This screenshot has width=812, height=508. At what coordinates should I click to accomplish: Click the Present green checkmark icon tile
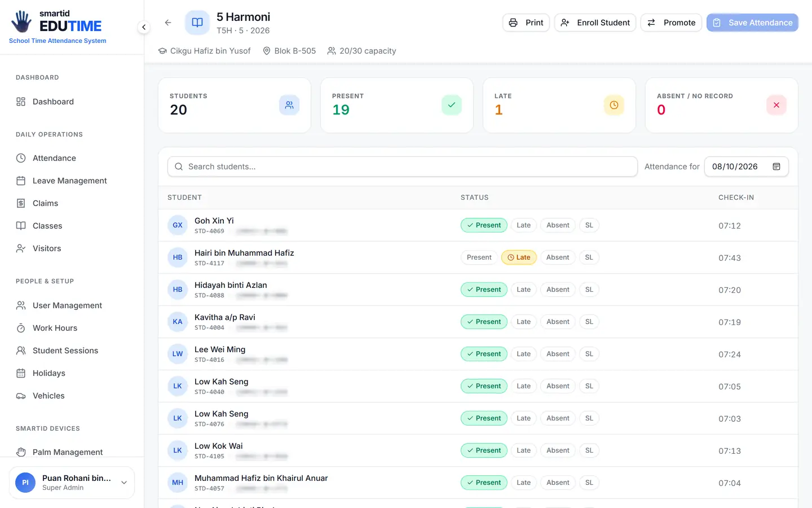coord(452,105)
